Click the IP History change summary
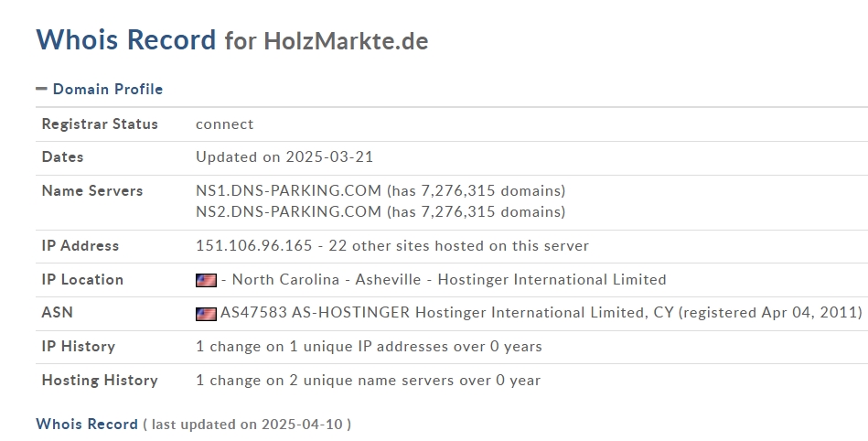This screenshot has height=441, width=868. (369, 346)
